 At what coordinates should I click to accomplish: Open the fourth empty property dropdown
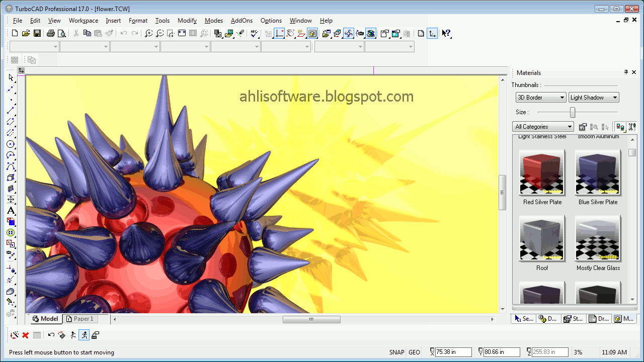pyautogui.click(x=185, y=47)
